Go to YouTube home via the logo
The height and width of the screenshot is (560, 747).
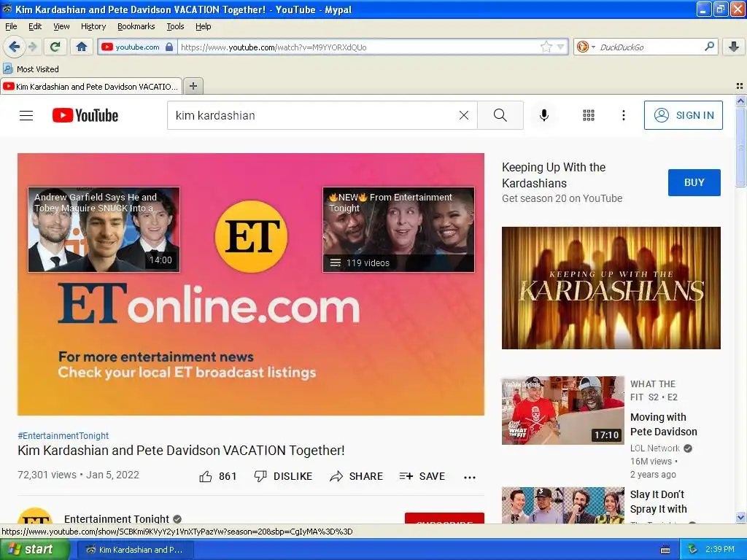click(85, 115)
